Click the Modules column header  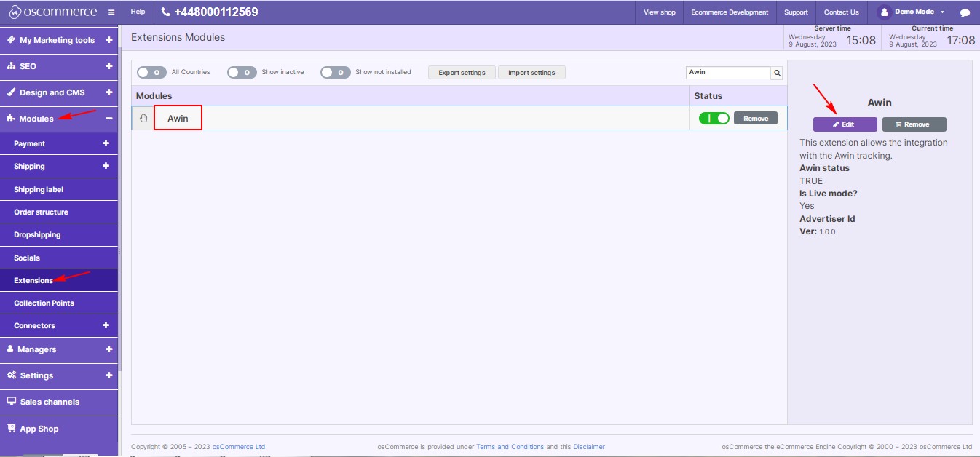(x=154, y=96)
